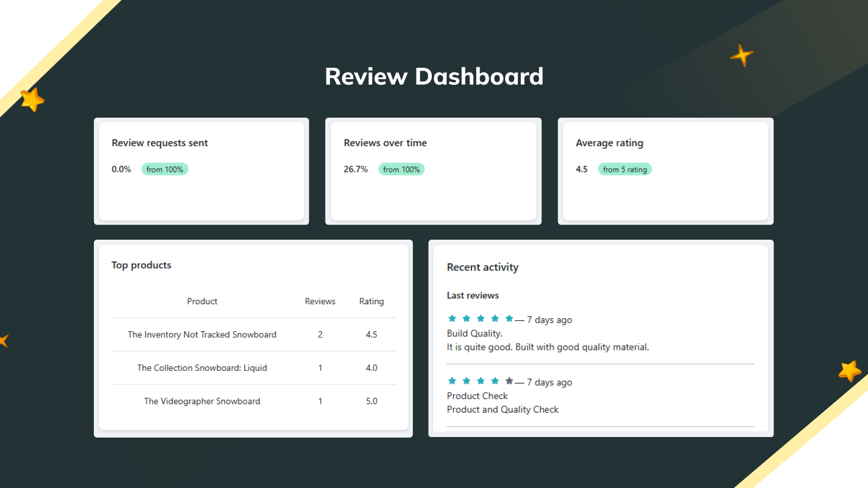Switch to the Last reviews section
The width and height of the screenshot is (868, 488).
[x=473, y=295]
